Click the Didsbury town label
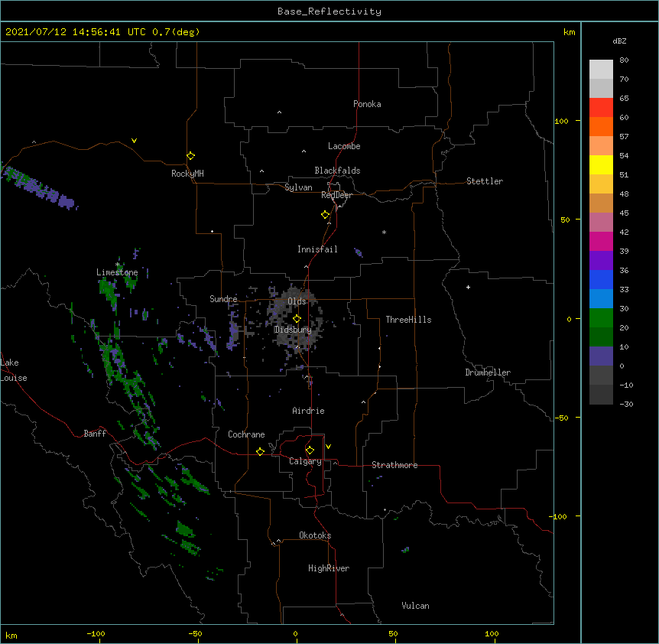659x644 pixels. (293, 330)
